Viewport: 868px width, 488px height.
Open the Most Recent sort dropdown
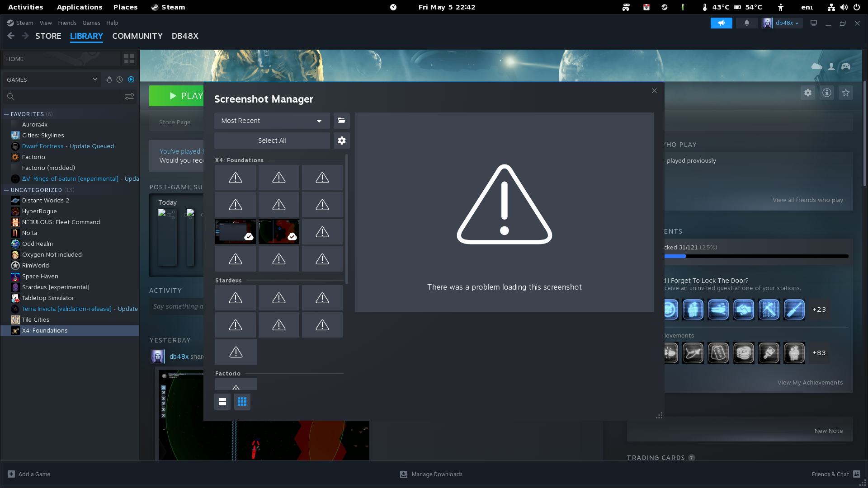(272, 121)
